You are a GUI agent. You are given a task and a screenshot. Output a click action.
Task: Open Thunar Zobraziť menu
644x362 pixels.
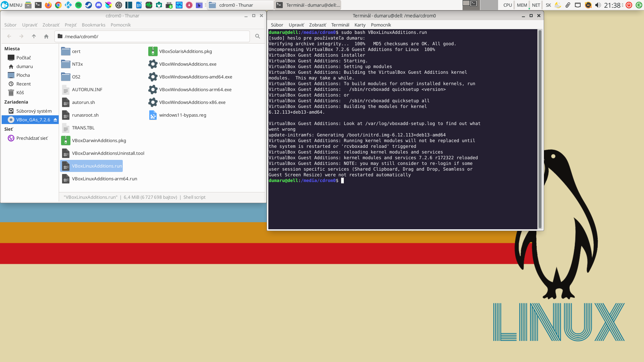point(51,25)
